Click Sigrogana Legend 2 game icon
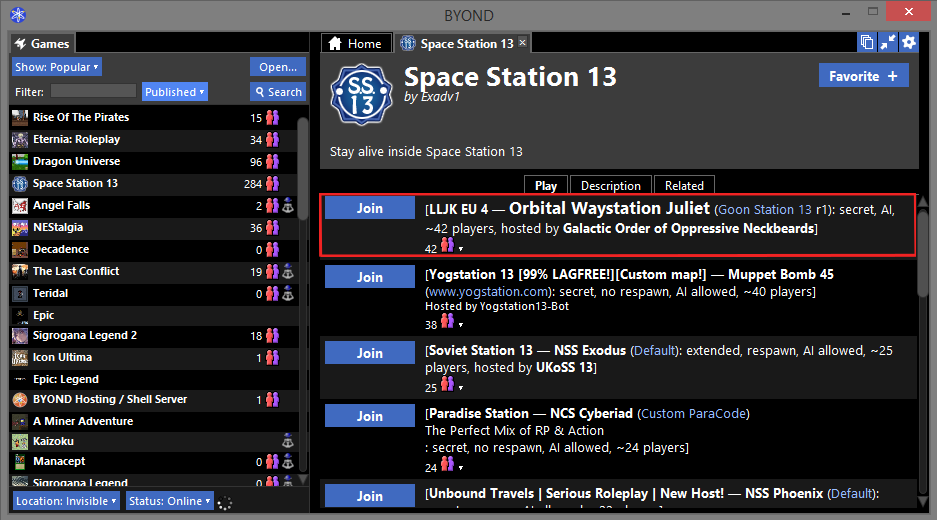The height and width of the screenshot is (521, 938). click(20, 336)
